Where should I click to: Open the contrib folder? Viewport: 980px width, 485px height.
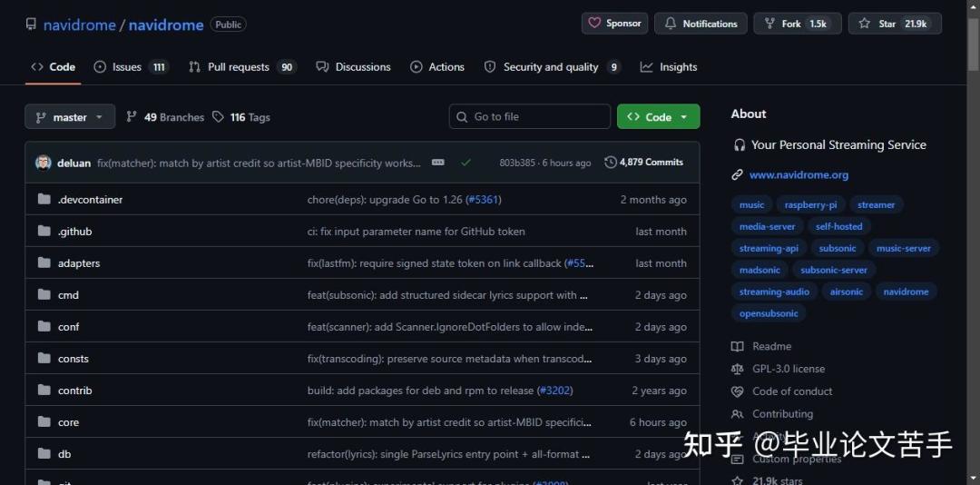pyautogui.click(x=75, y=391)
